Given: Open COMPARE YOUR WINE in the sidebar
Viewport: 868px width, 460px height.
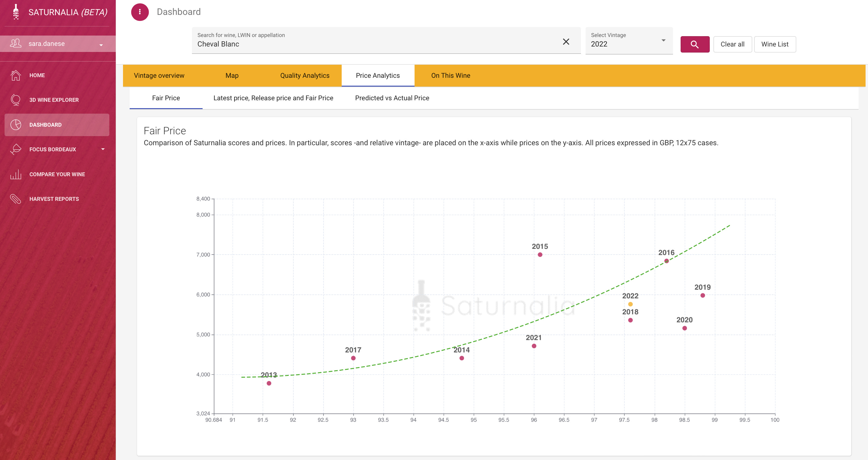Looking at the screenshot, I should (57, 174).
